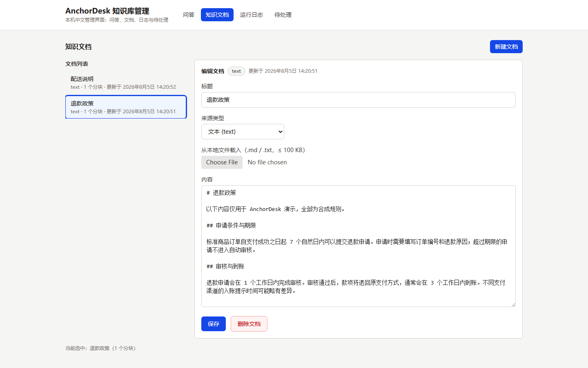Go to the 待处理 tab
Image resolution: width=588 pixels, height=368 pixels.
click(x=283, y=15)
